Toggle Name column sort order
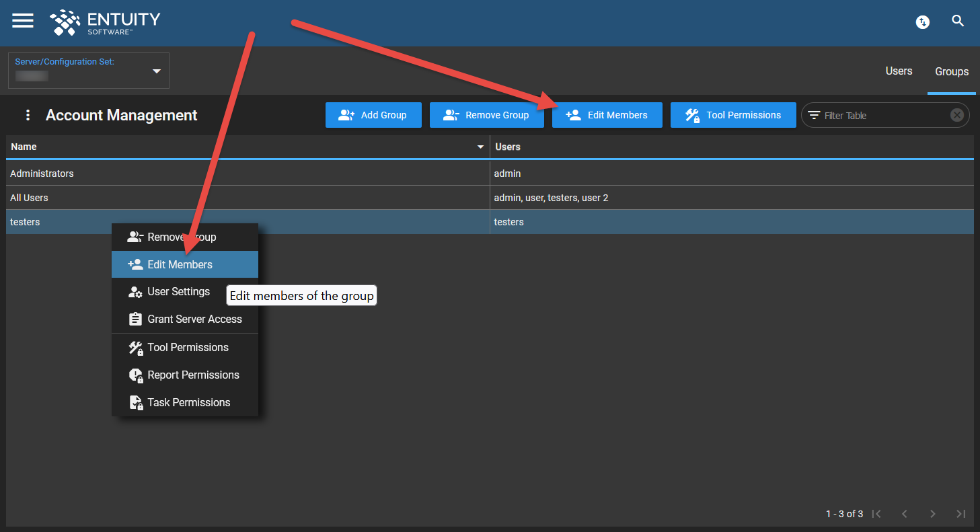980x532 pixels. [480, 147]
